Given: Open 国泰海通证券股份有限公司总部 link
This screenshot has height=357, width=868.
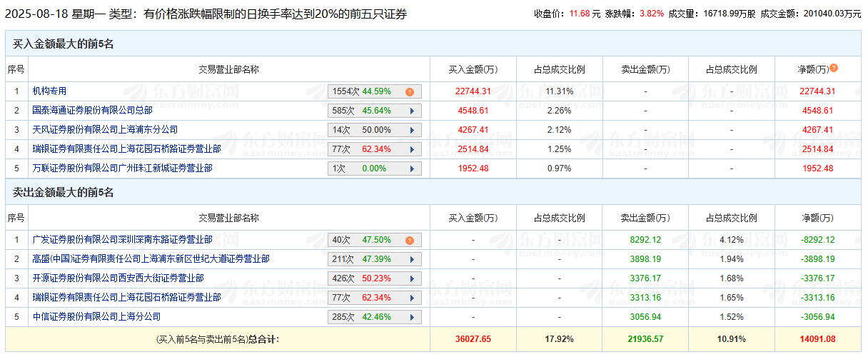Looking at the screenshot, I should (x=92, y=111).
